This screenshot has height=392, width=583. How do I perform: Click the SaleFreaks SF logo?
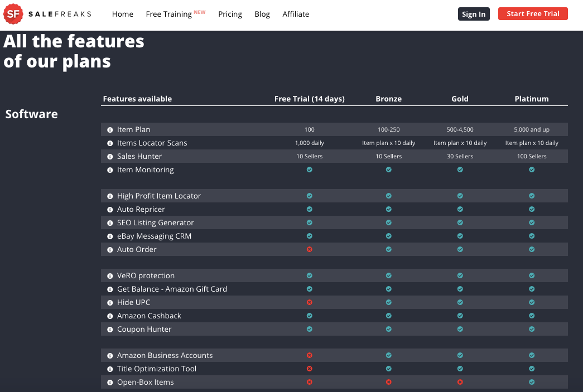point(13,14)
